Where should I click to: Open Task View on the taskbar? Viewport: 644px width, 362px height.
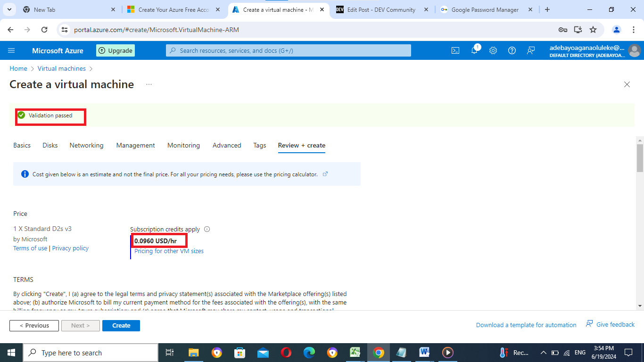coord(170,353)
